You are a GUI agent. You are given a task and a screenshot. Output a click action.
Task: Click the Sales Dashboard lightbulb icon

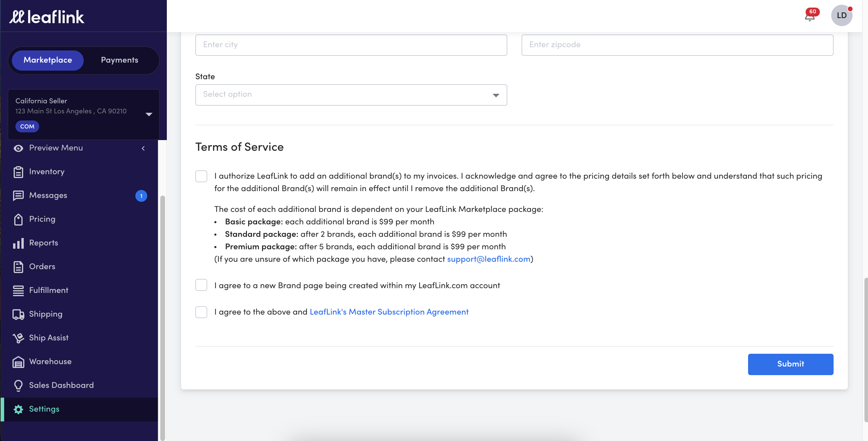point(18,386)
